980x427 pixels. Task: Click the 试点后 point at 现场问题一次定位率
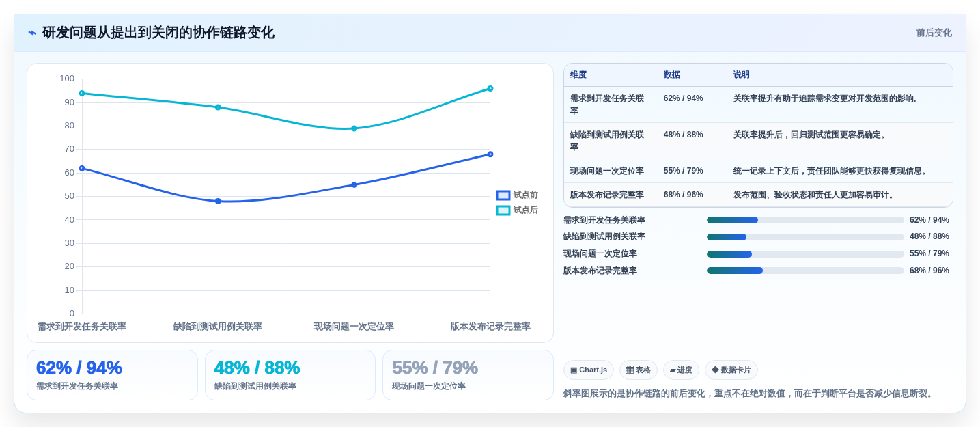(354, 128)
